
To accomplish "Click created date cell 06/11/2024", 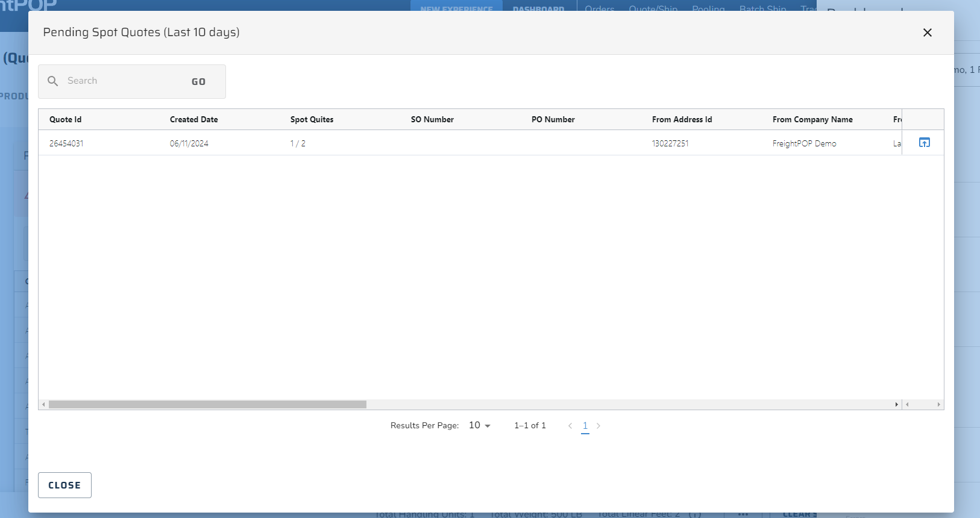I will coord(189,143).
